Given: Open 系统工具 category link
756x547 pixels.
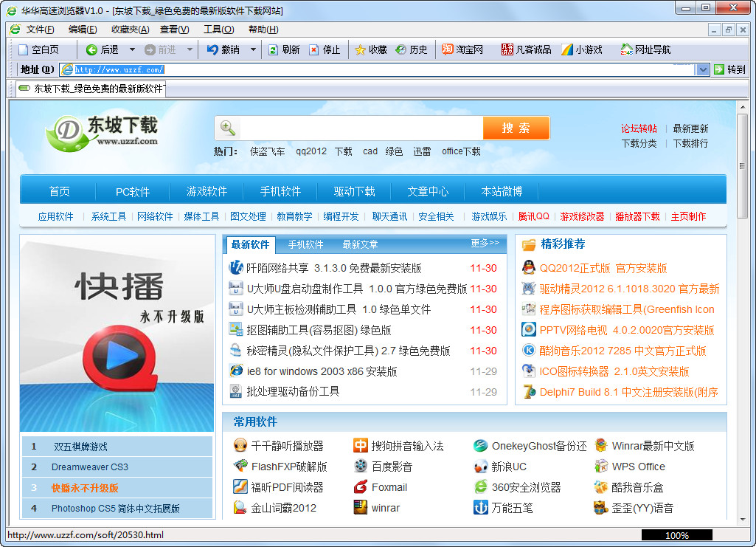Looking at the screenshot, I should point(108,216).
